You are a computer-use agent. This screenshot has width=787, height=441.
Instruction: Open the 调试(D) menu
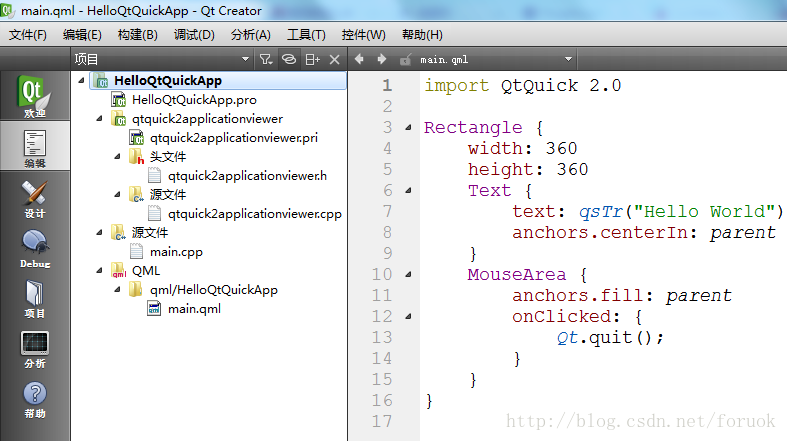(194, 35)
